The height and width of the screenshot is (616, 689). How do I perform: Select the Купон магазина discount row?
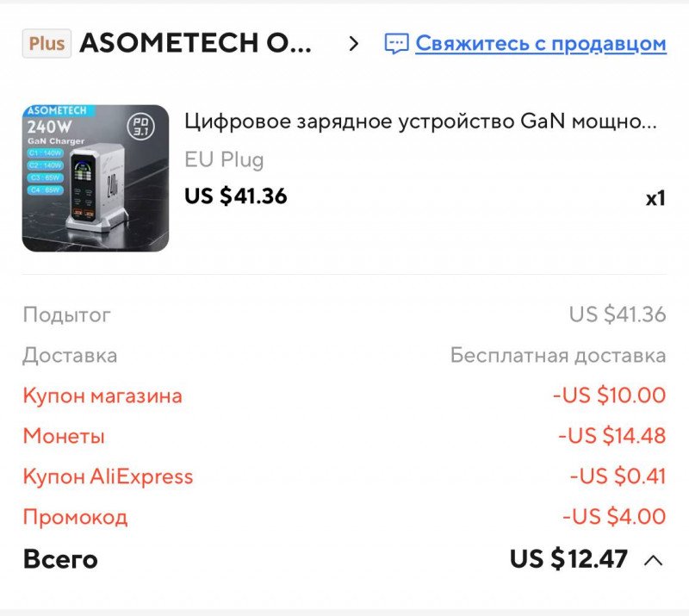pyautogui.click(x=344, y=395)
